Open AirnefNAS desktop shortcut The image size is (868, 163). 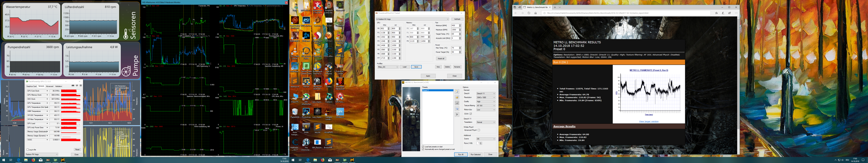[x=328, y=128]
